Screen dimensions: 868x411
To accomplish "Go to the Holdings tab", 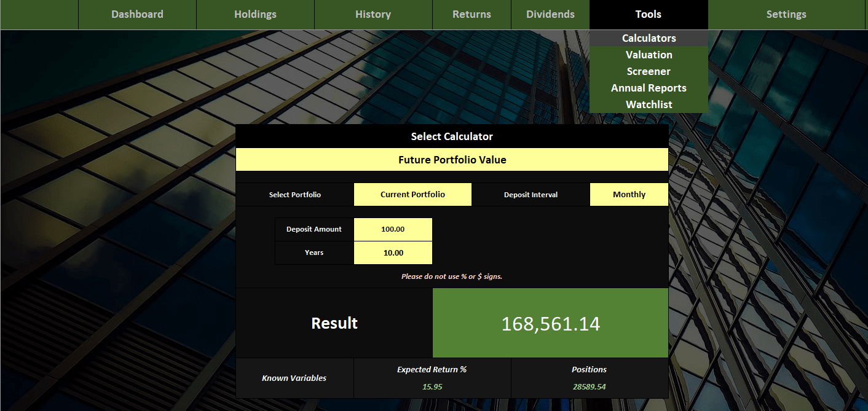I will click(255, 14).
